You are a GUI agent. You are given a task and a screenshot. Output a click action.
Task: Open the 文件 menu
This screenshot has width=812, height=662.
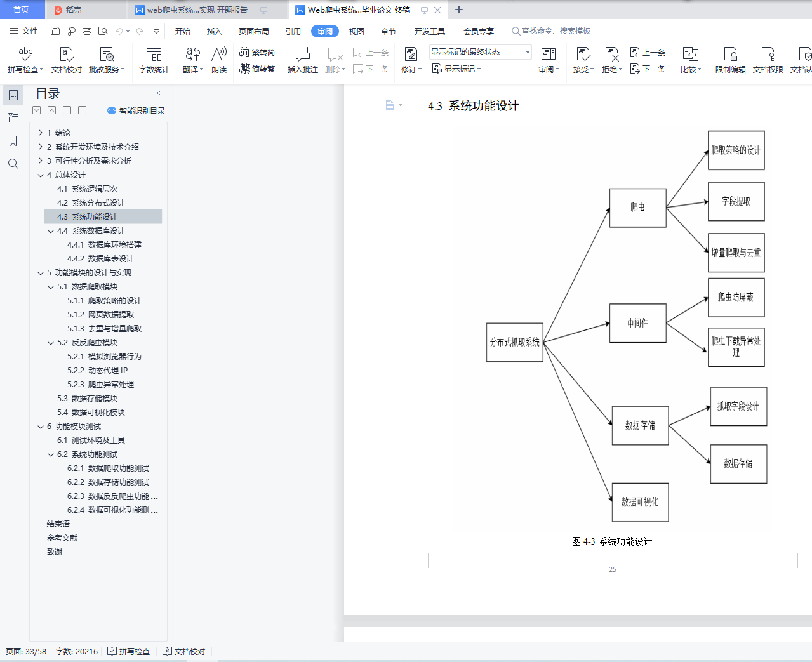click(x=23, y=31)
